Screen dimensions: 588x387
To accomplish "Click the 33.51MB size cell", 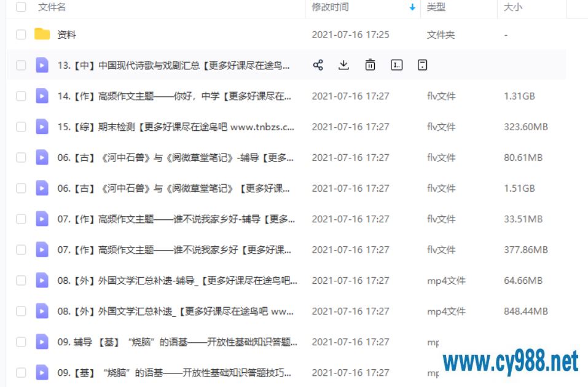I will [523, 219].
